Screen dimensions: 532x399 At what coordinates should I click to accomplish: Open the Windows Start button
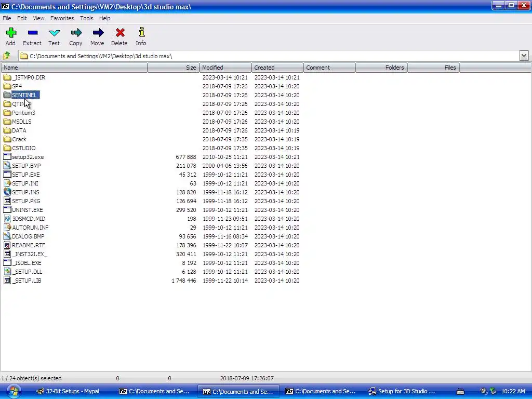pos(14,391)
